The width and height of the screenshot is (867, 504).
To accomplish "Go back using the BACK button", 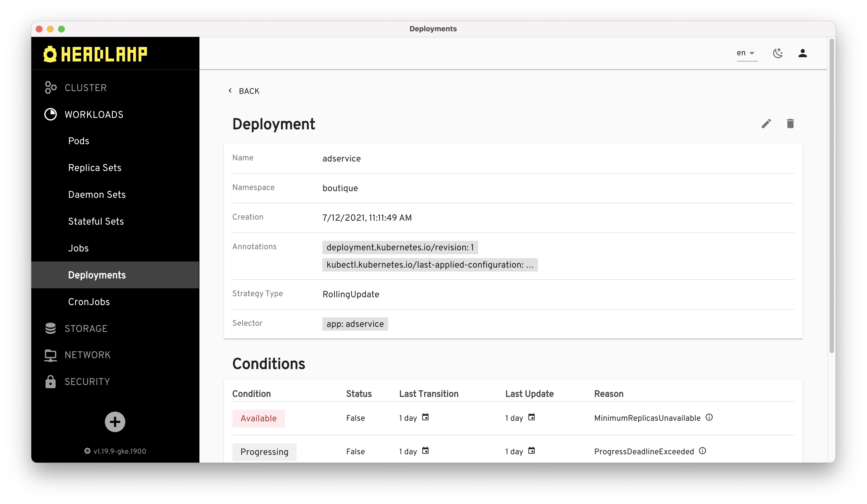I will click(244, 91).
